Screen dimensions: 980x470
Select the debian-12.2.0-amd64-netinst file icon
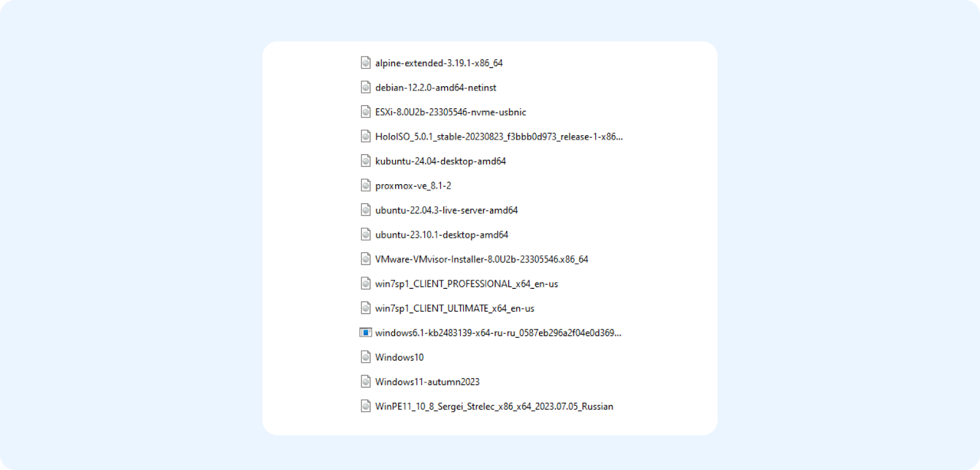(366, 87)
